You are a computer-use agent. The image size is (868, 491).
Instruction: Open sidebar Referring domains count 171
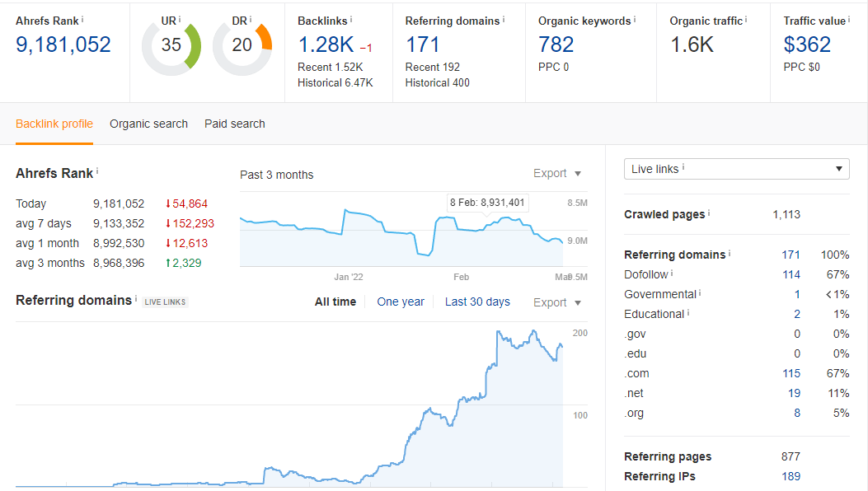791,255
